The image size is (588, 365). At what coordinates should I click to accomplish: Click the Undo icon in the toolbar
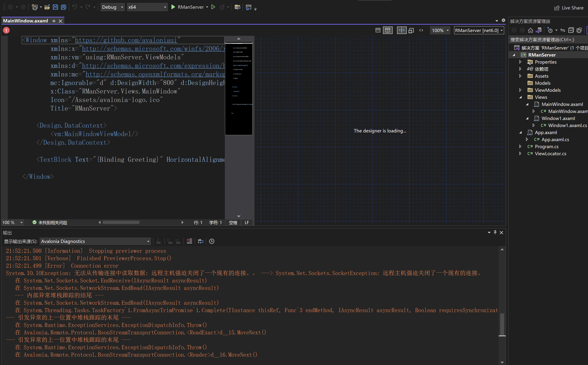pos(75,7)
